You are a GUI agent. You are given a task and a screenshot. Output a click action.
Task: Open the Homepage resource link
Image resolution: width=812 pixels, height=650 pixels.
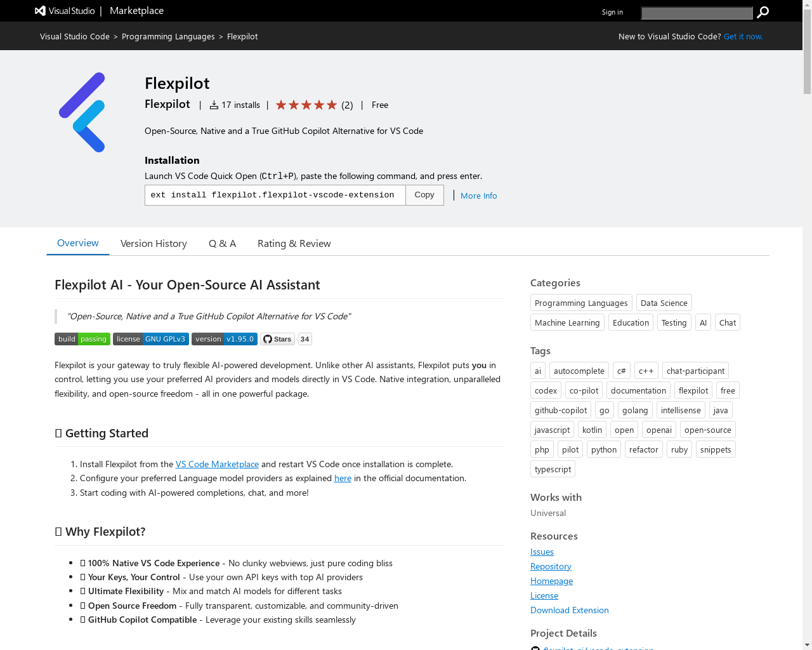coord(551,581)
